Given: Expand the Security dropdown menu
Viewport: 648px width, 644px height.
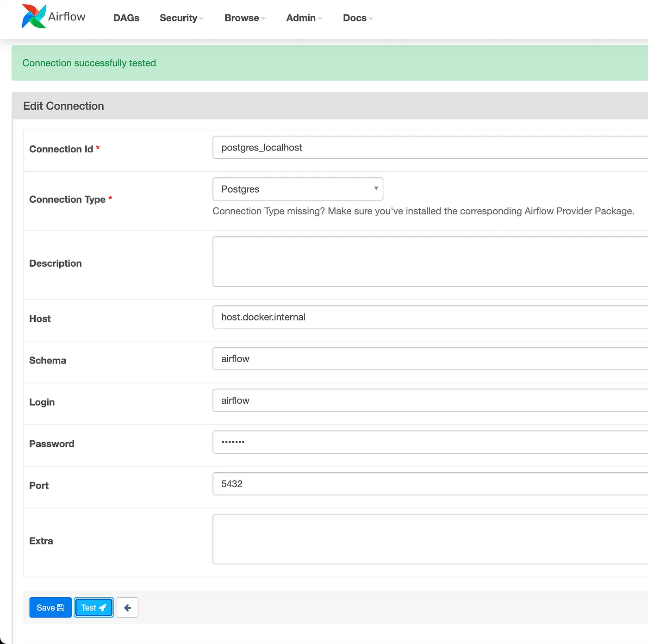Looking at the screenshot, I should click(181, 18).
